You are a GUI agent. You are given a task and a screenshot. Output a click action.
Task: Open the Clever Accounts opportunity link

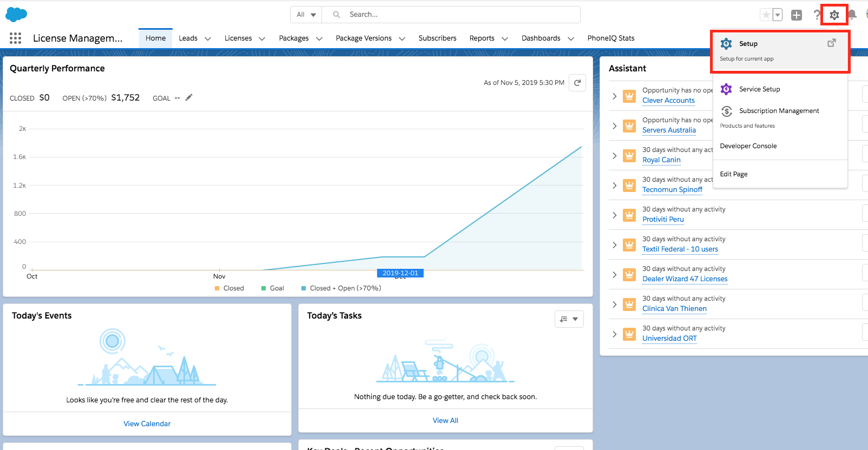668,101
